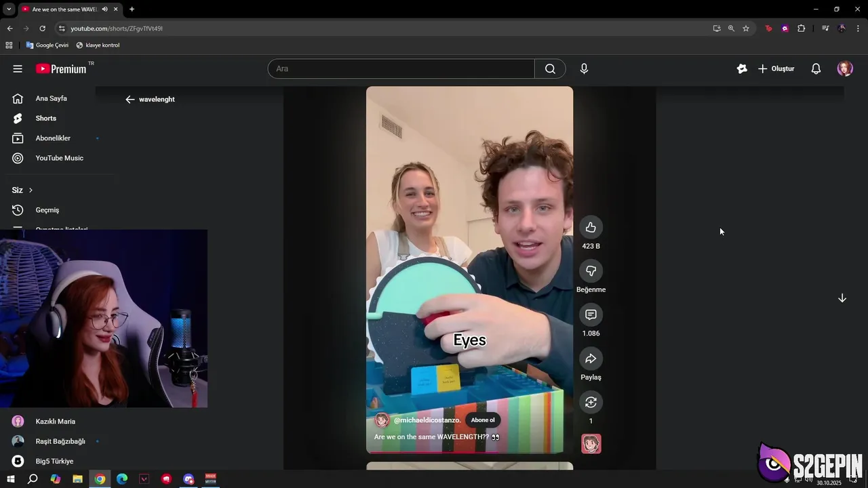The image size is (868, 488).
Task: Start voice search with microphone icon
Action: [584, 68]
